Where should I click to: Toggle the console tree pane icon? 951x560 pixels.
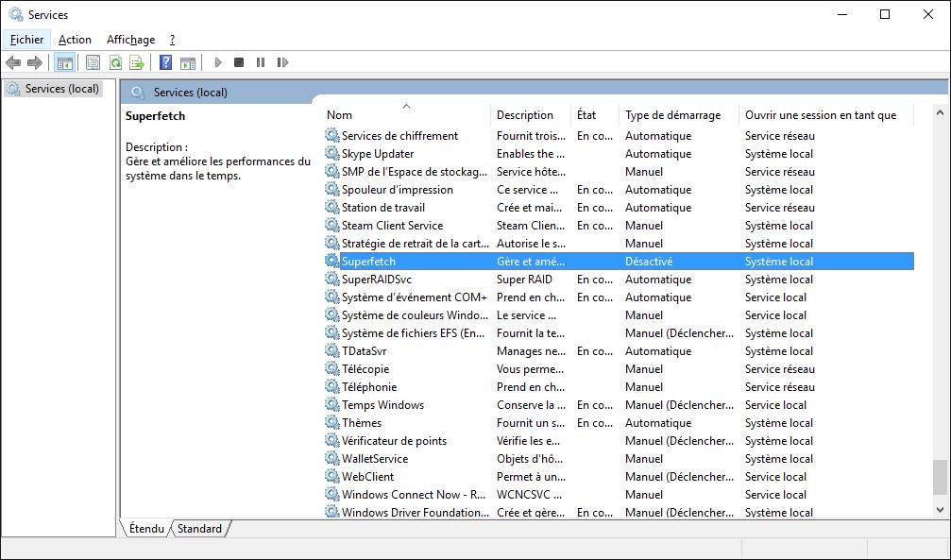(64, 62)
